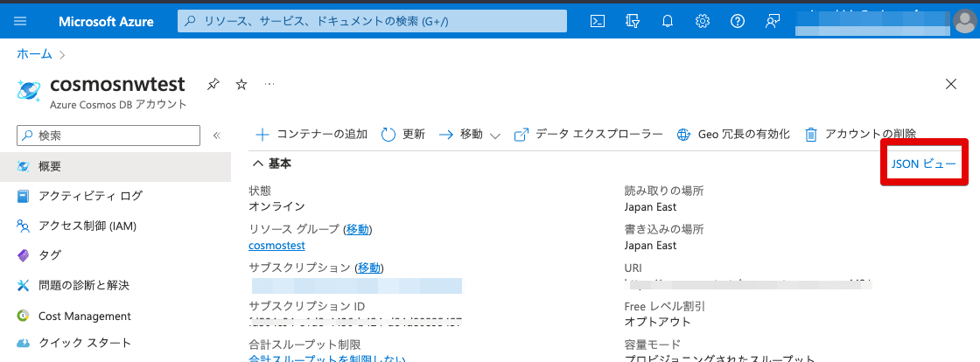This screenshot has width=980, height=362.
Task: Open Cloud Shell from the top bar
Action: point(598,21)
